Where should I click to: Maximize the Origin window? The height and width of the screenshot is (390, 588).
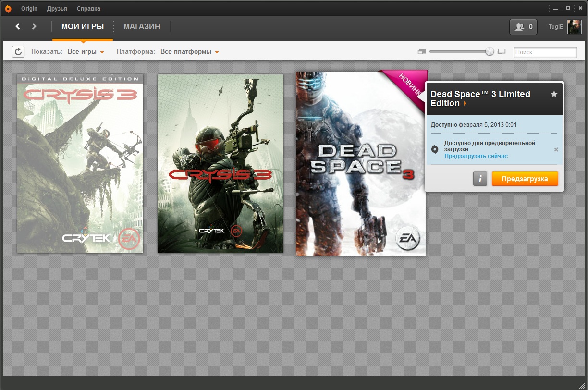point(568,8)
